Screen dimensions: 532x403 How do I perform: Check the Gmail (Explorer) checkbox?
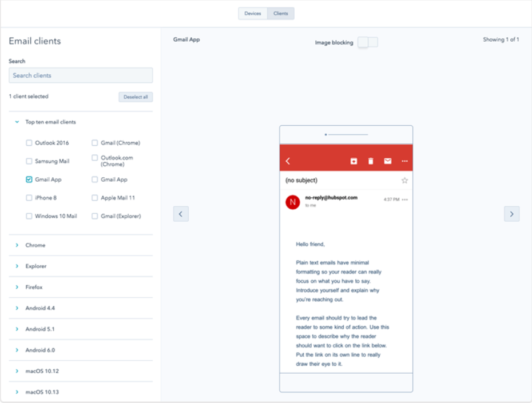click(94, 216)
